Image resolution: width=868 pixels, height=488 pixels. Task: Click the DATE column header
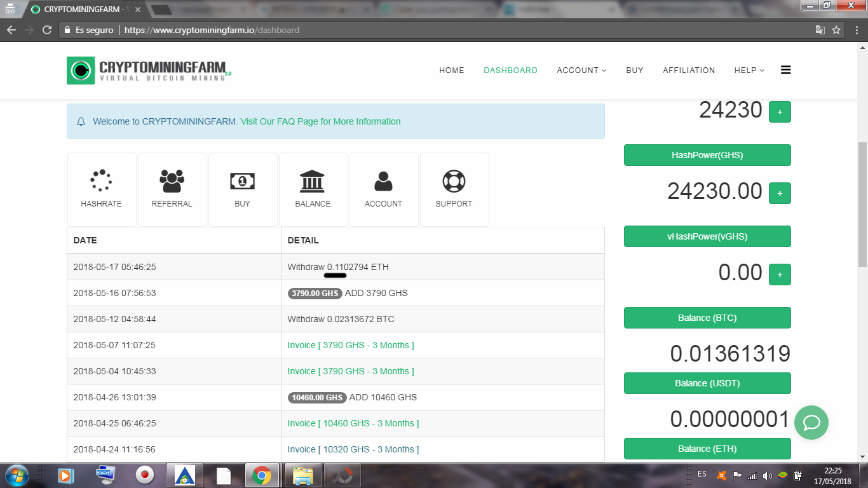(x=85, y=240)
